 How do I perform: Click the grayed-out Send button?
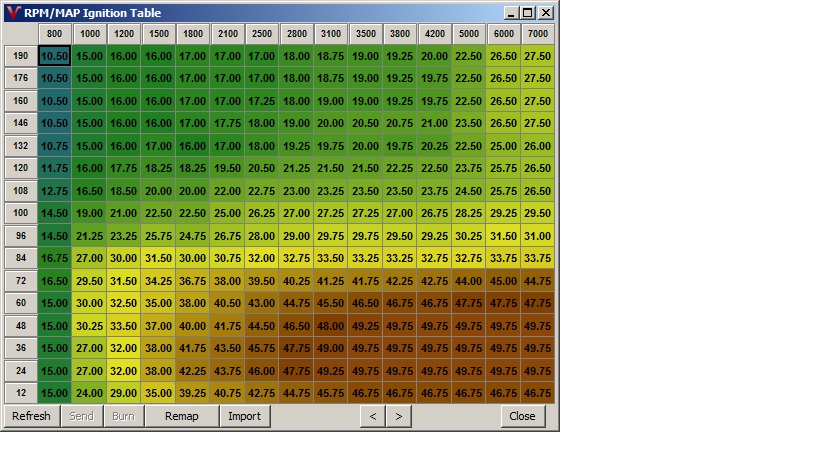[80, 416]
